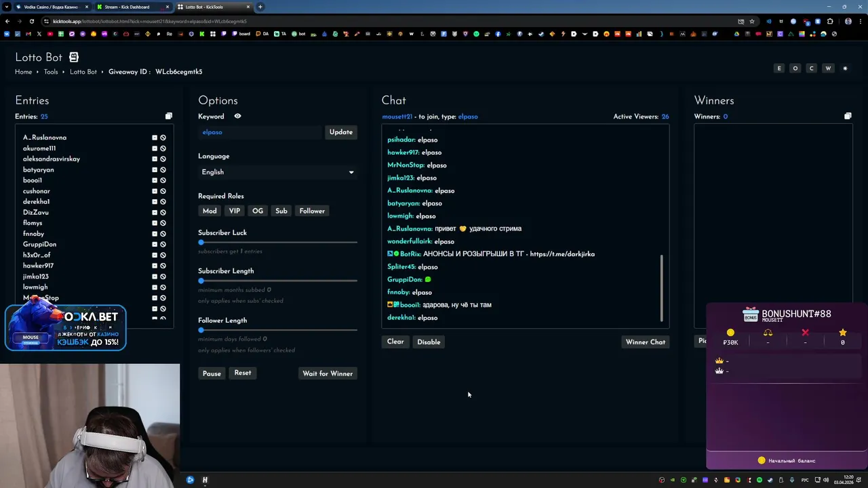Go back in the browser

coord(7,21)
